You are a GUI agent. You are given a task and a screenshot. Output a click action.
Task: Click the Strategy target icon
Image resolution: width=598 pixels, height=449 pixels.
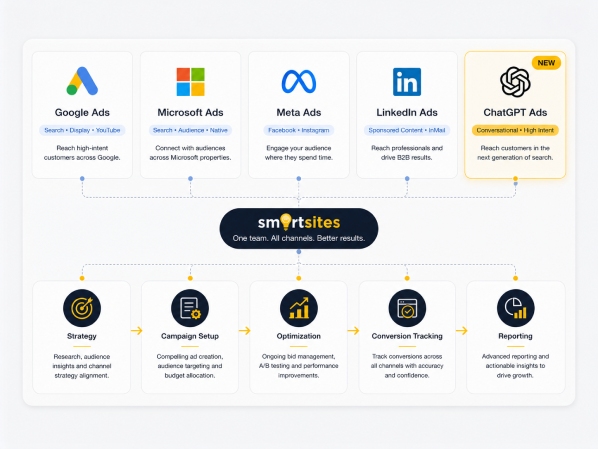coord(82,308)
